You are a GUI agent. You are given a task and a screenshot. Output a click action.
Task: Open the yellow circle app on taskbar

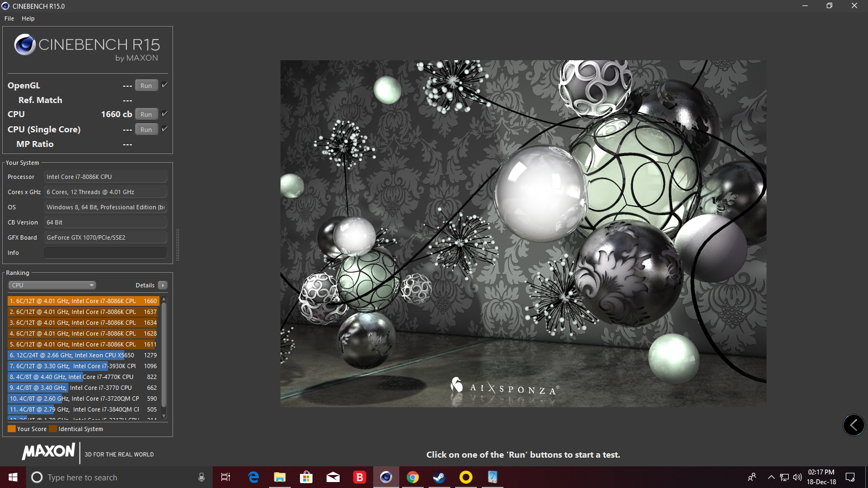(x=465, y=477)
